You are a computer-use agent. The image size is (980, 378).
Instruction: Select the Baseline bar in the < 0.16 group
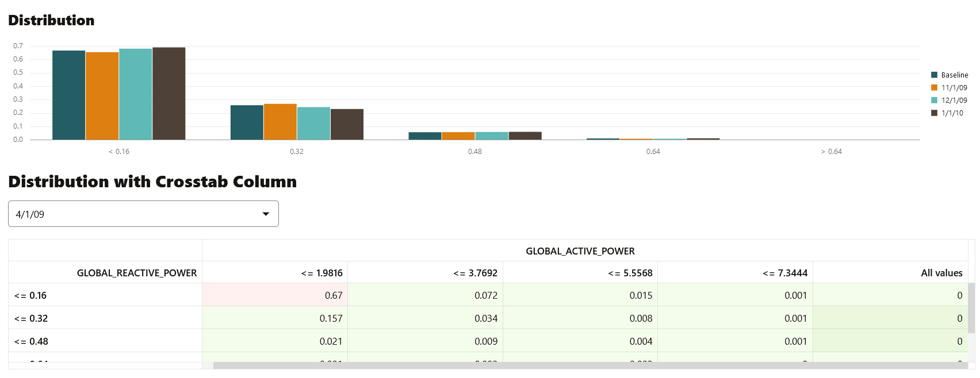[69, 95]
